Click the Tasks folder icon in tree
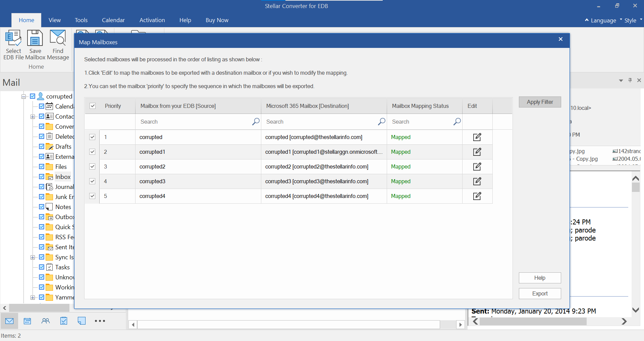The width and height of the screenshot is (644, 341). point(49,267)
